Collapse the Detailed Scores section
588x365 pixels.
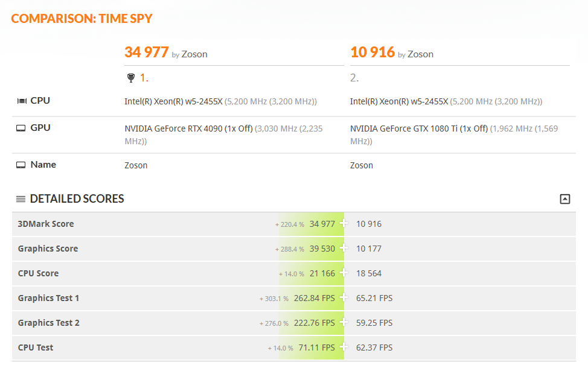click(564, 199)
